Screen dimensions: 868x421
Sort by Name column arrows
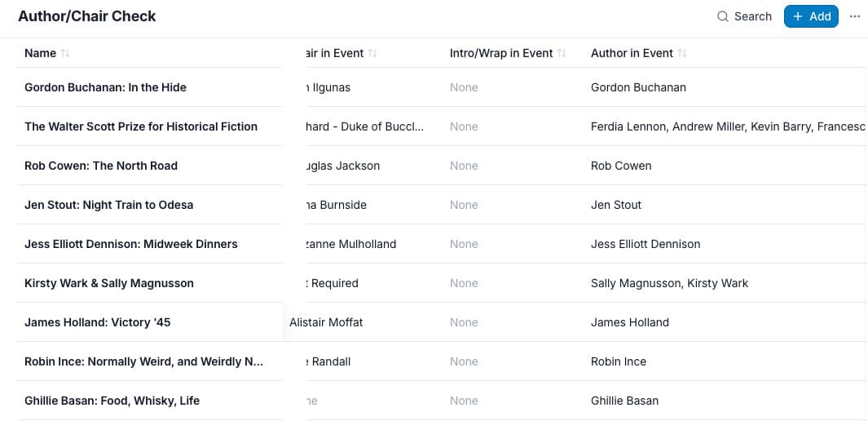click(x=65, y=53)
